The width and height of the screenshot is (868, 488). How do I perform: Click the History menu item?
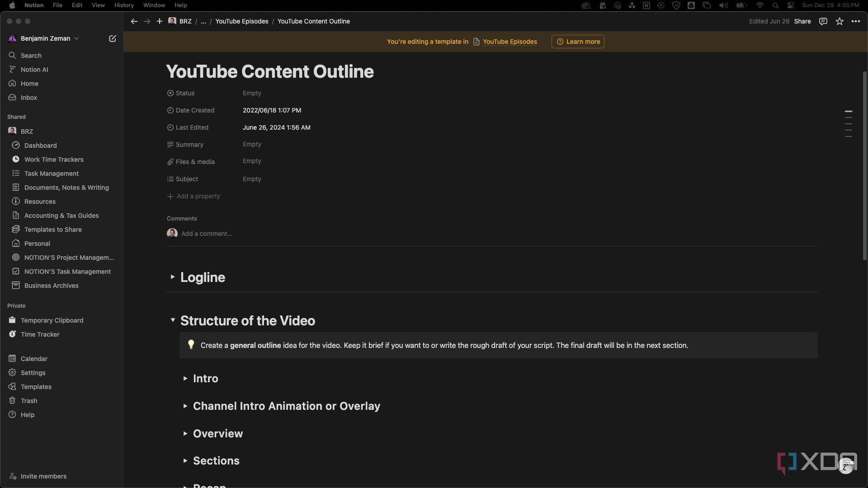[123, 5]
